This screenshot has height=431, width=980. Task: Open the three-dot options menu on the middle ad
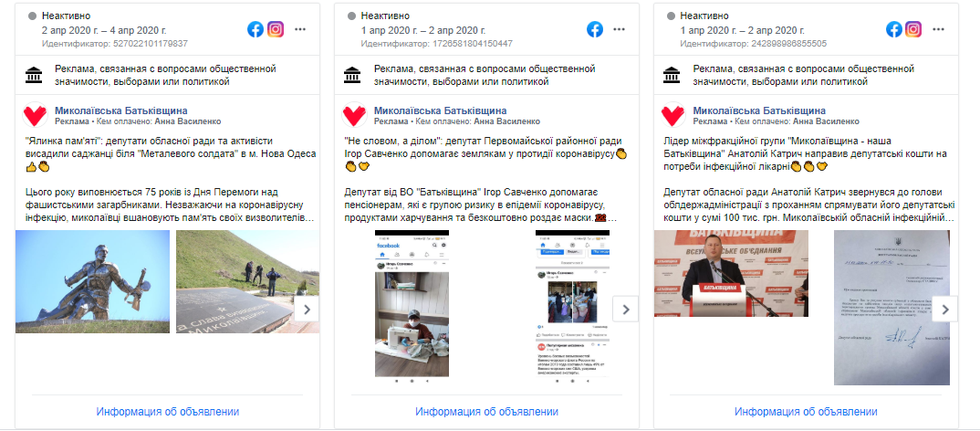tap(619, 29)
